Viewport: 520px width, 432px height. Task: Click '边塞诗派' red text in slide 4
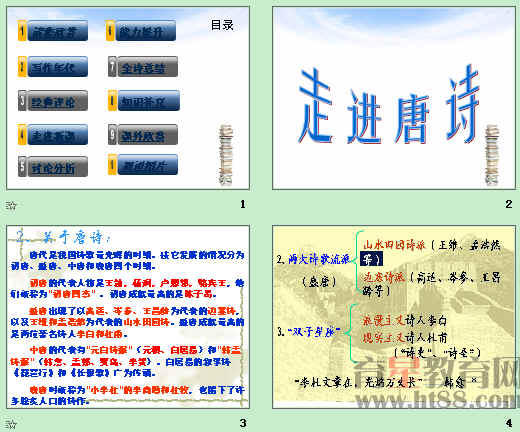tap(383, 277)
